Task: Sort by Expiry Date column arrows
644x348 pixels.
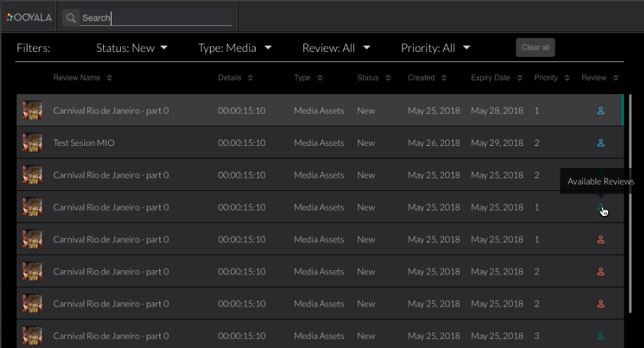Action: pos(520,78)
